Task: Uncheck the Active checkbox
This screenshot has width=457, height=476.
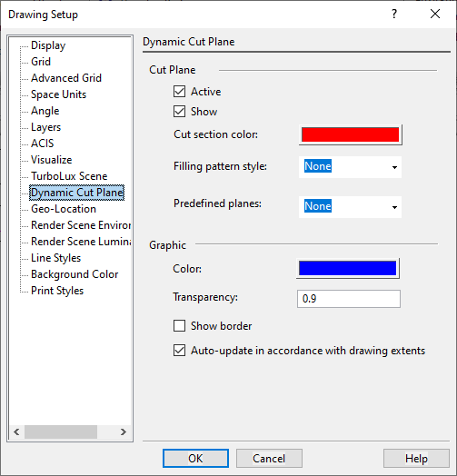Action: coord(180,92)
